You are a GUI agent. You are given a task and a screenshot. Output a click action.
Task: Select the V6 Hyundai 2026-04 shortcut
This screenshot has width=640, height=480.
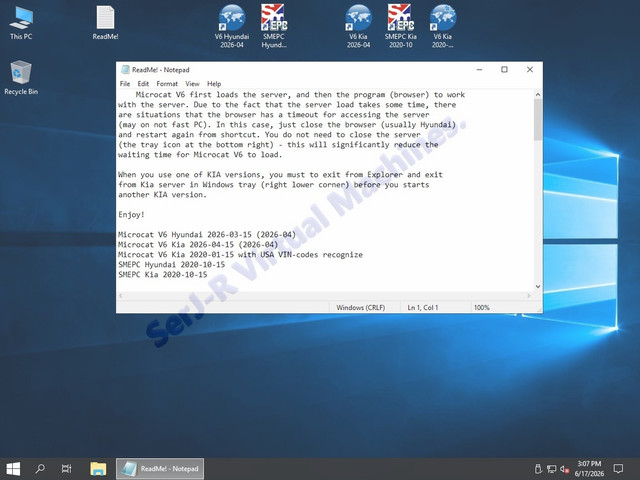232,27
